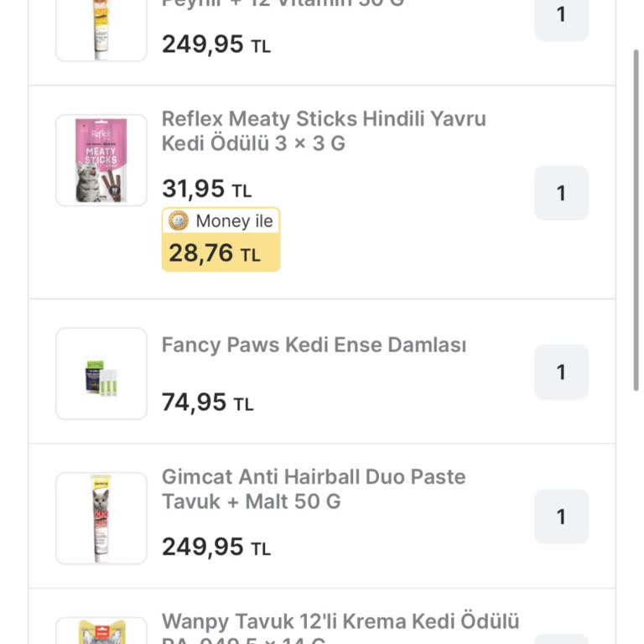
Task: Open Reflex Meaty Sticks Hindili Yavru title
Action: pyautogui.click(x=324, y=131)
